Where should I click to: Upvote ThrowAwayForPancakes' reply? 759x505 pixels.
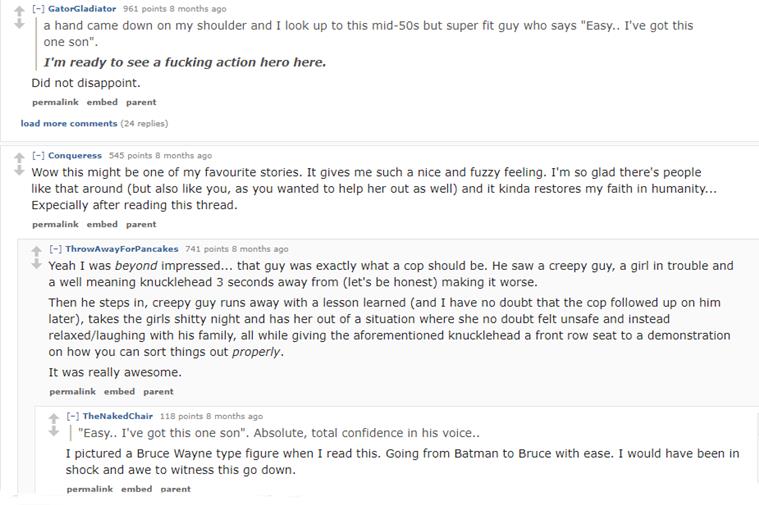click(37, 250)
